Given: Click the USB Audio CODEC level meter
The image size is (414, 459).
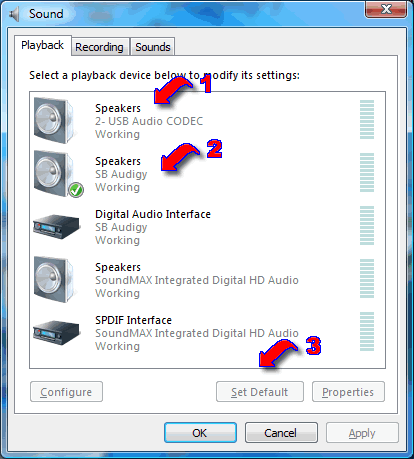Looking at the screenshot, I should [x=367, y=119].
